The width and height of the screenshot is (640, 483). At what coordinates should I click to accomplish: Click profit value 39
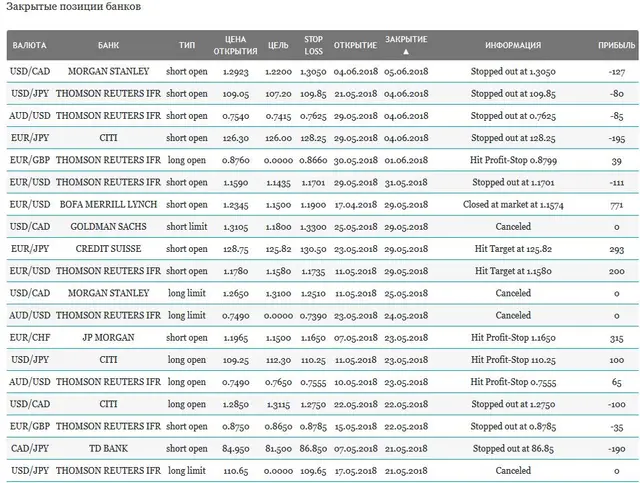616,160
